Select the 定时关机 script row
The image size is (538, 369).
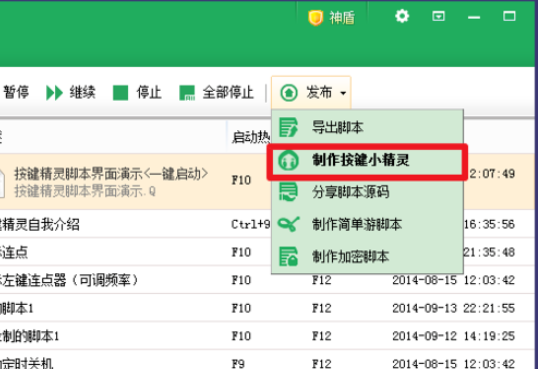pos(268,360)
